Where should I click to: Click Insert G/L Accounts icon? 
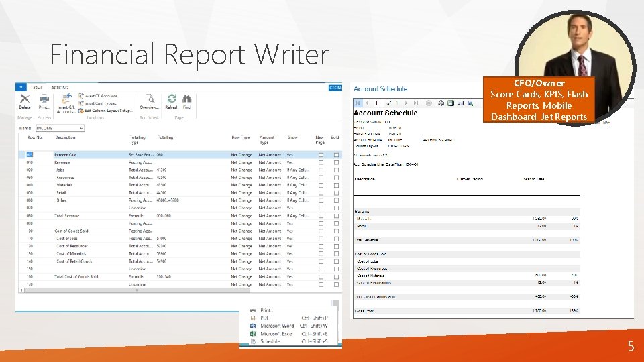pos(66,99)
